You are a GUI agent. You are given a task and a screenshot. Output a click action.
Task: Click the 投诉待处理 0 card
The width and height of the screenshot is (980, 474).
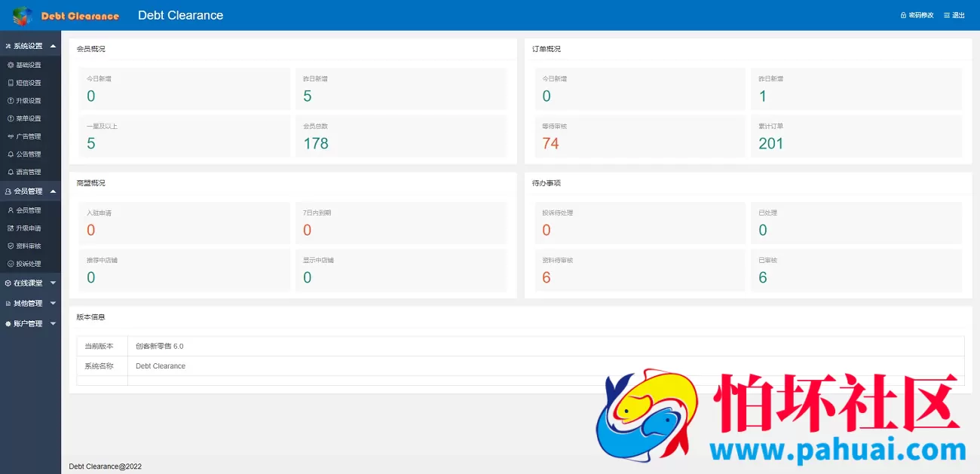click(640, 223)
